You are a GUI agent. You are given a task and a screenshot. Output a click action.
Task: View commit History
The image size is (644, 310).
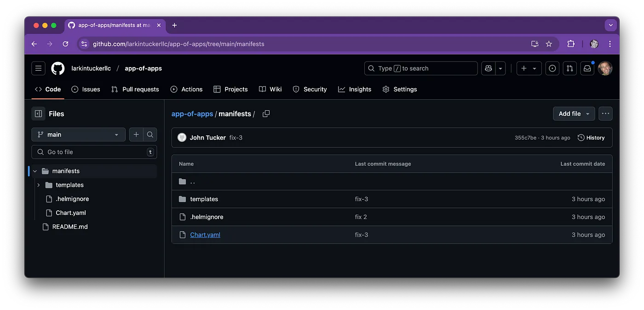(591, 138)
